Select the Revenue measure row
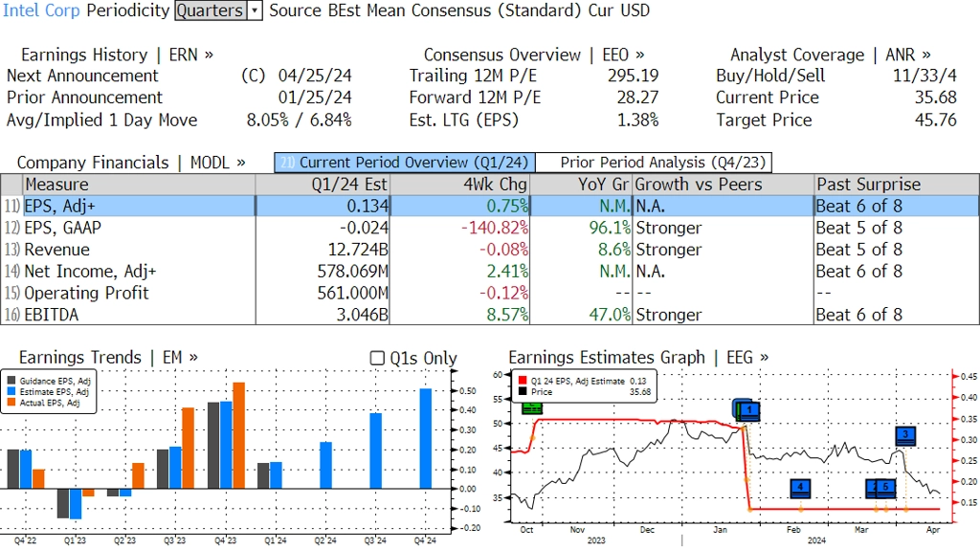This screenshot has height=549, width=980. (489, 250)
